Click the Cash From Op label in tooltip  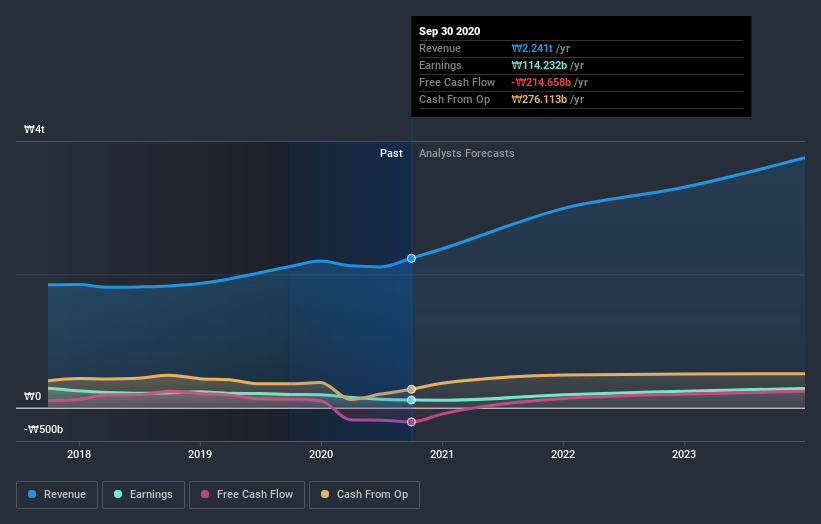point(454,99)
